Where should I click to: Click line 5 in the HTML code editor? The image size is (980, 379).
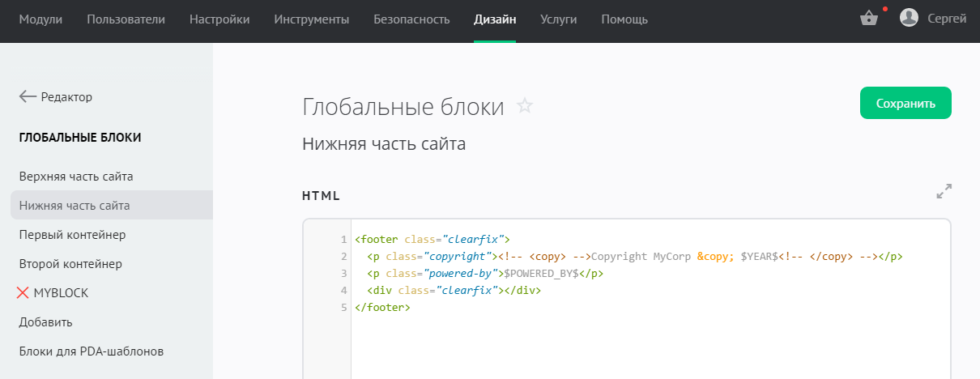tap(382, 308)
